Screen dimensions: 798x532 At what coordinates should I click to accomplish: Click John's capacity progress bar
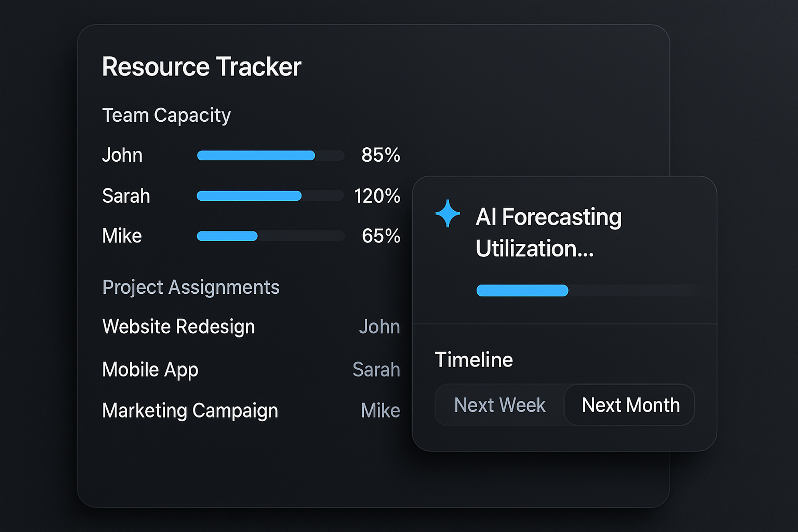pyautogui.click(x=271, y=155)
